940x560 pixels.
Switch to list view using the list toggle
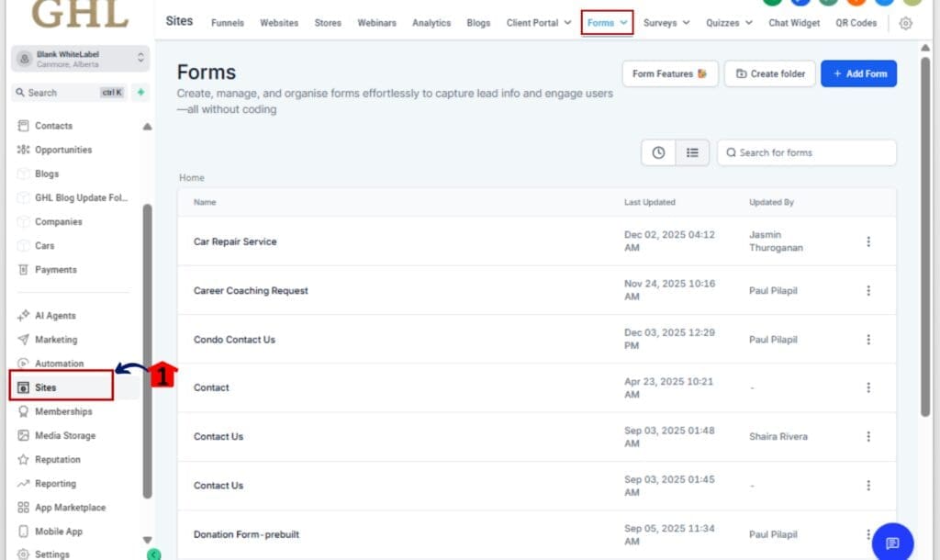(692, 152)
